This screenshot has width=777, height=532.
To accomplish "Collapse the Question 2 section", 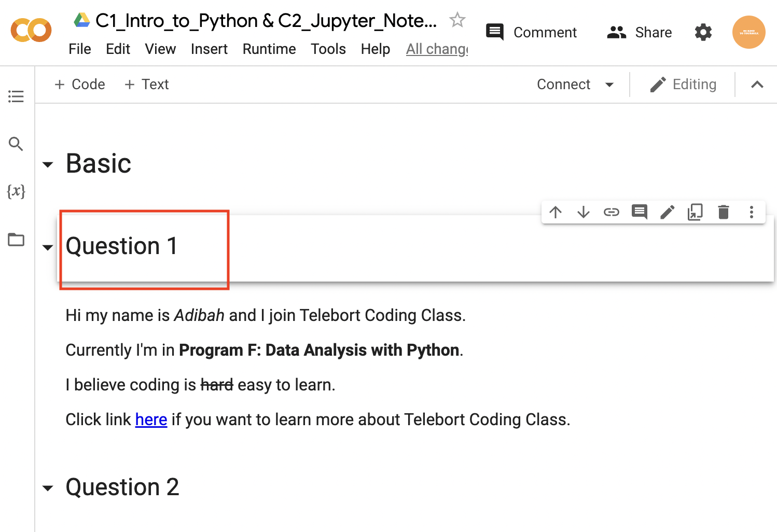I will click(x=48, y=488).
